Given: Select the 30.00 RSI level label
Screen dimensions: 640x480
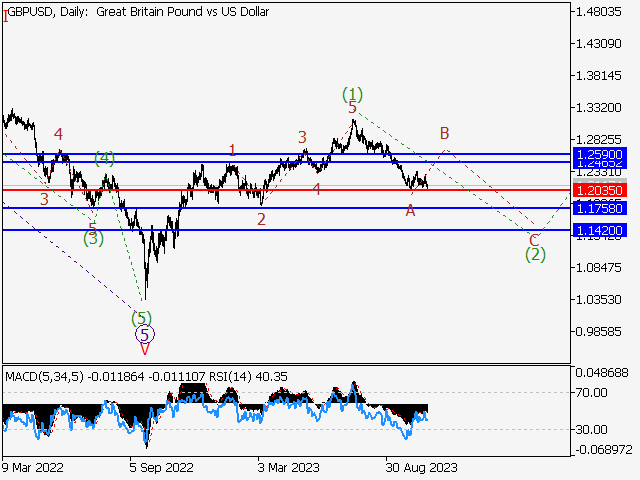Looking at the screenshot, I should (591, 429).
